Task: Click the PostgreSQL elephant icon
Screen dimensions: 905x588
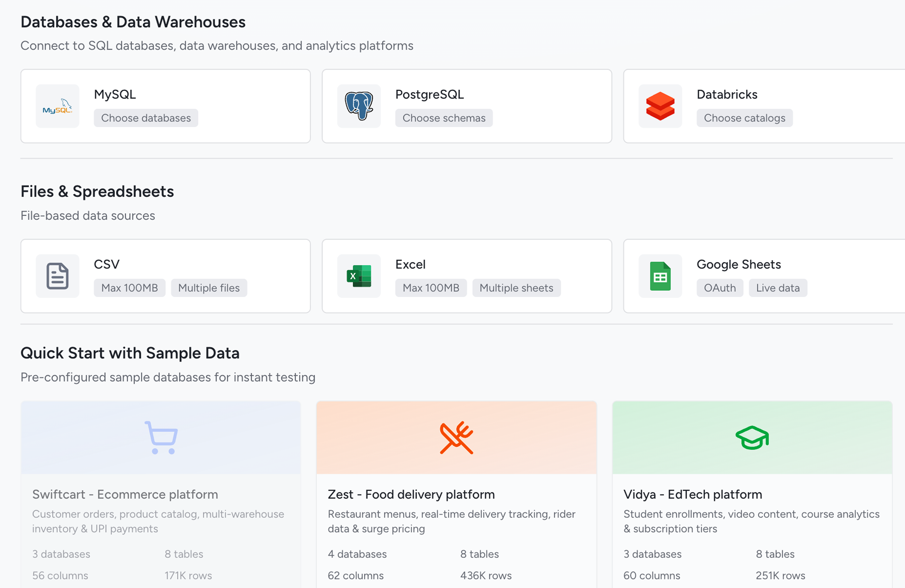Action: pos(359,106)
